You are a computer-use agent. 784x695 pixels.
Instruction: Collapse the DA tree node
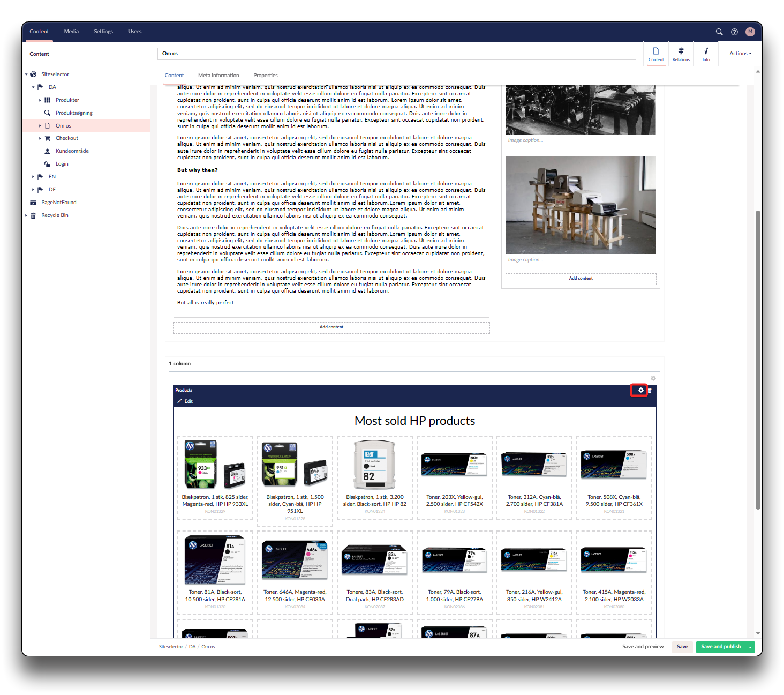[x=33, y=87]
